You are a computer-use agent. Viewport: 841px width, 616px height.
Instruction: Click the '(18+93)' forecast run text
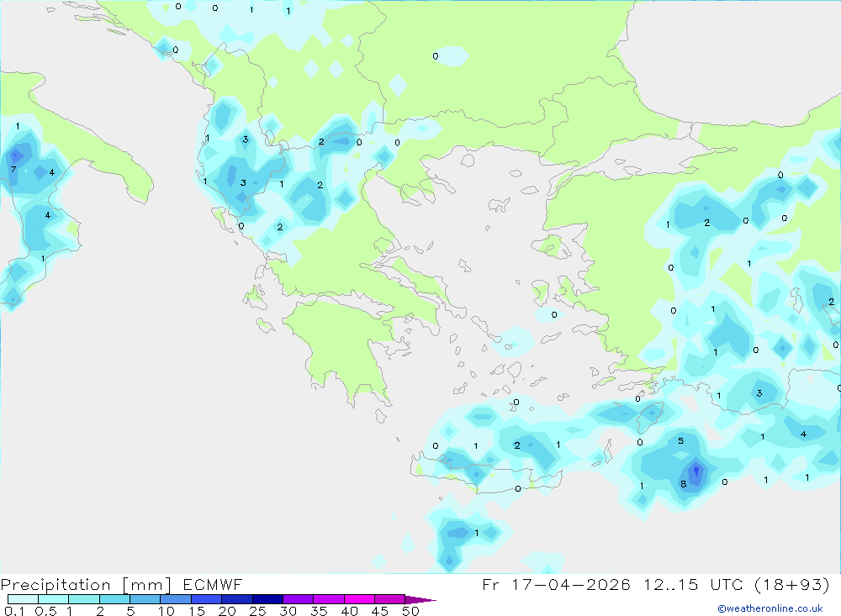792,584
